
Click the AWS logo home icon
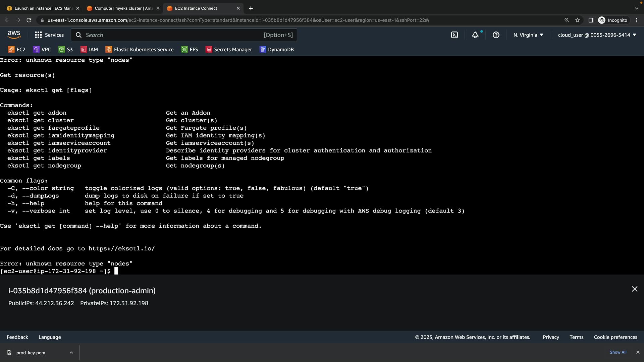point(14,35)
